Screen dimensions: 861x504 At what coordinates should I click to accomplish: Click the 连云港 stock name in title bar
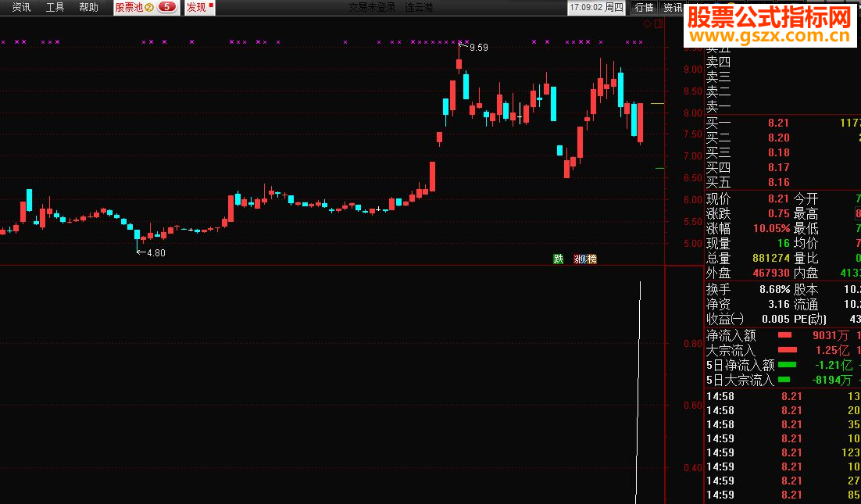tap(419, 7)
